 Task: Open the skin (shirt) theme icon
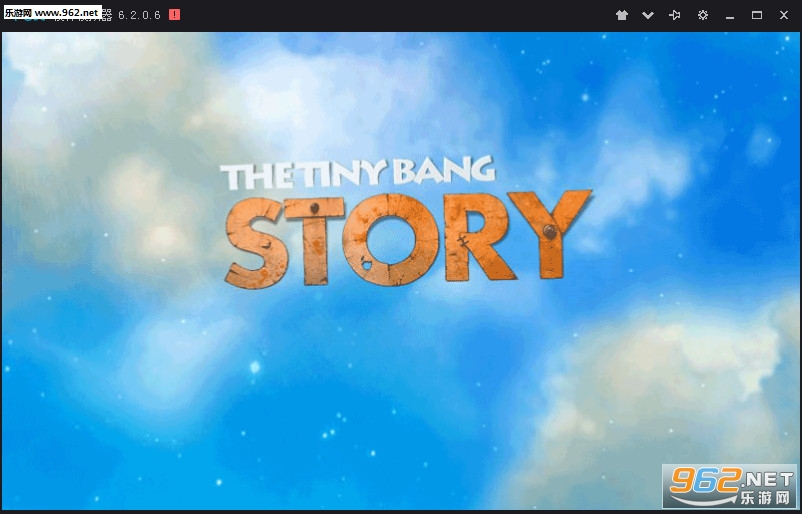coord(621,15)
